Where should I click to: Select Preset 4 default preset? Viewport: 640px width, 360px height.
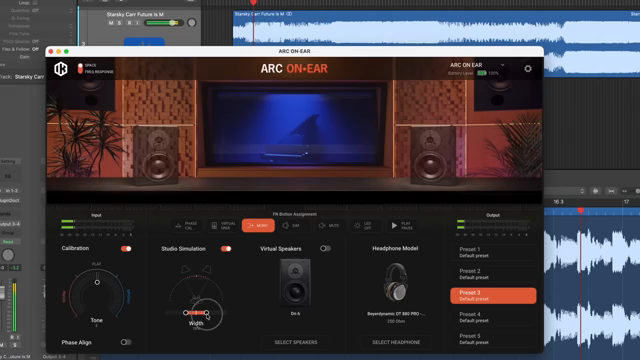click(x=493, y=317)
